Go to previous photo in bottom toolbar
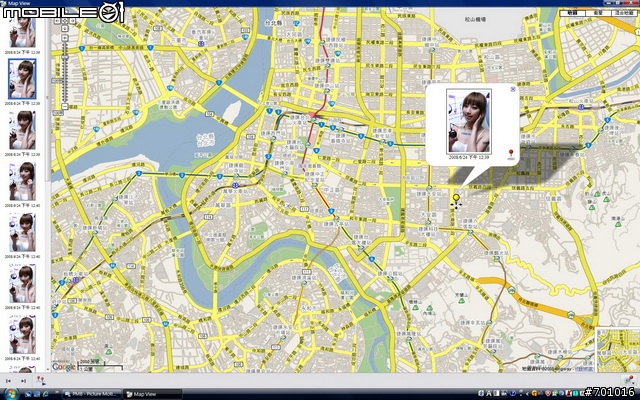The width and height of the screenshot is (640, 400). pyautogui.click(x=8, y=381)
